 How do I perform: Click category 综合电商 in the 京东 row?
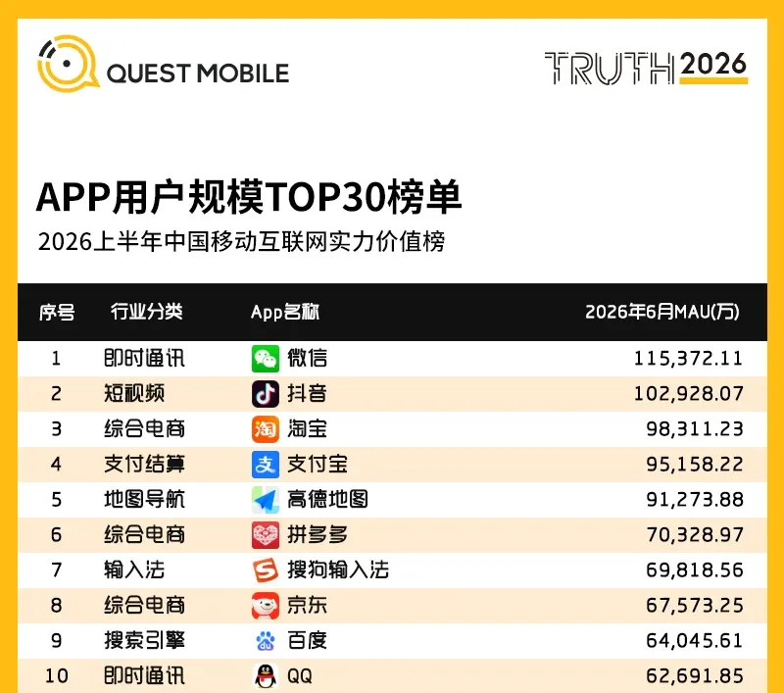(x=144, y=606)
